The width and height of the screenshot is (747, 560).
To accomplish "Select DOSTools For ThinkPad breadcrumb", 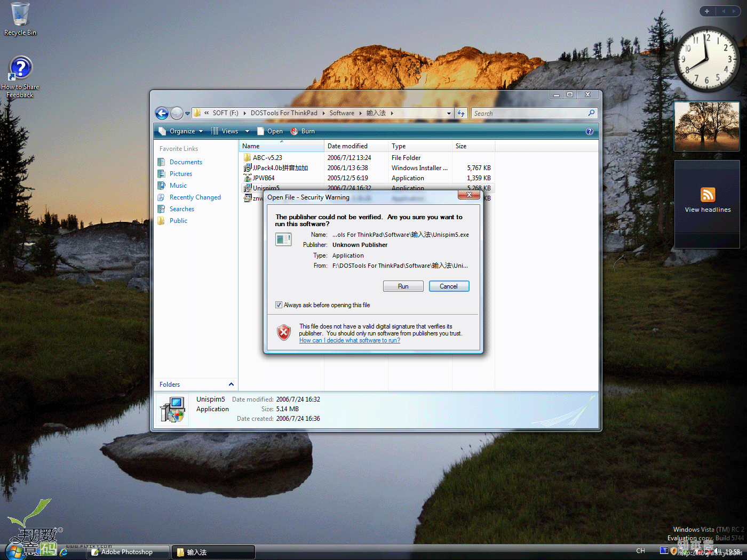I will [x=284, y=113].
